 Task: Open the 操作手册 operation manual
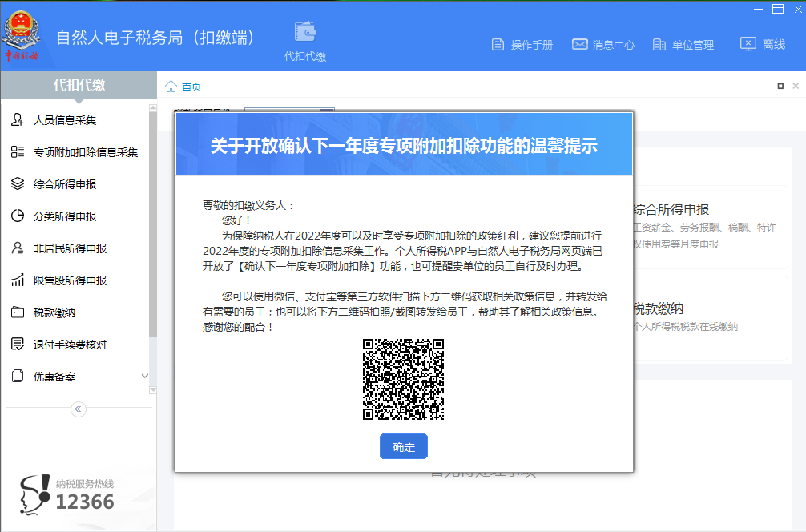coord(522,45)
